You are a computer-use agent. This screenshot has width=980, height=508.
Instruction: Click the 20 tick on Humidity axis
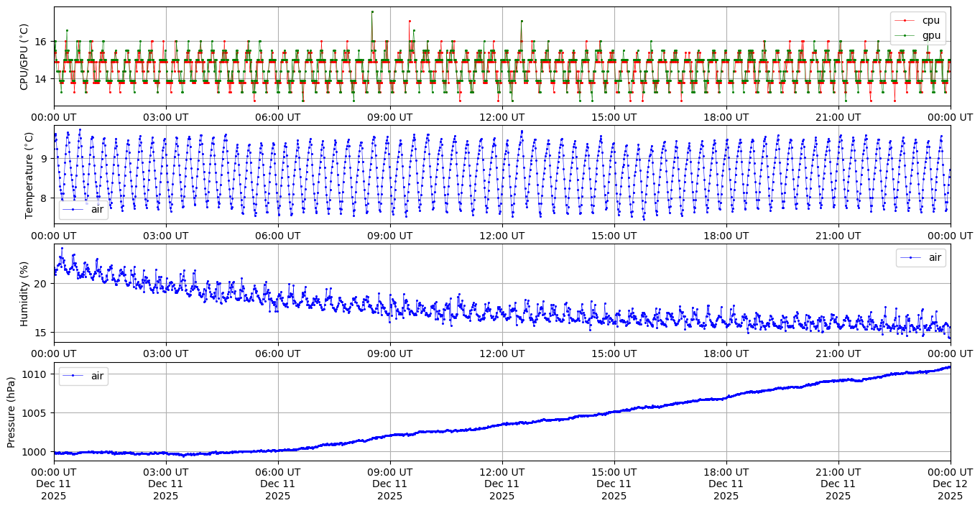click(x=40, y=284)
